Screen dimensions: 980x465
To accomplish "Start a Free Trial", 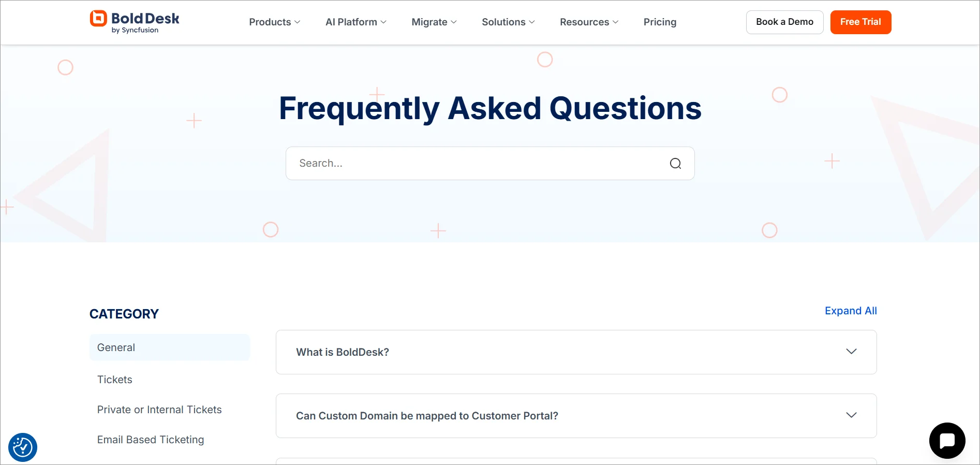I will [x=860, y=22].
